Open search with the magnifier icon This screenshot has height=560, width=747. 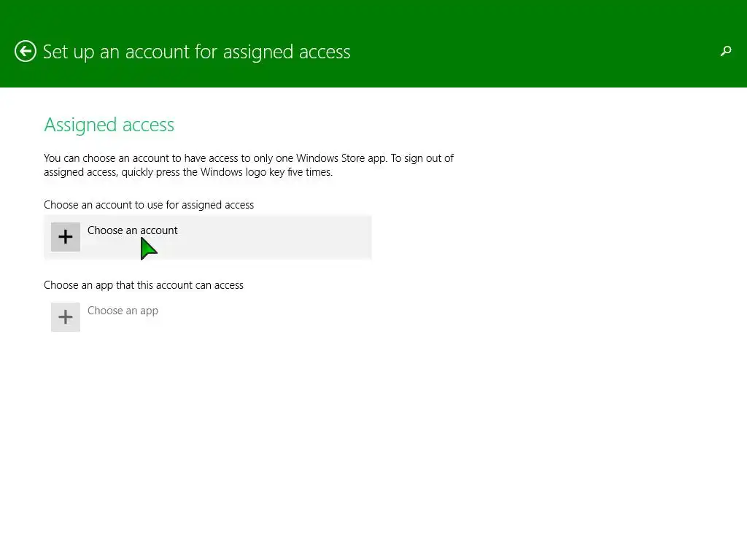(725, 51)
